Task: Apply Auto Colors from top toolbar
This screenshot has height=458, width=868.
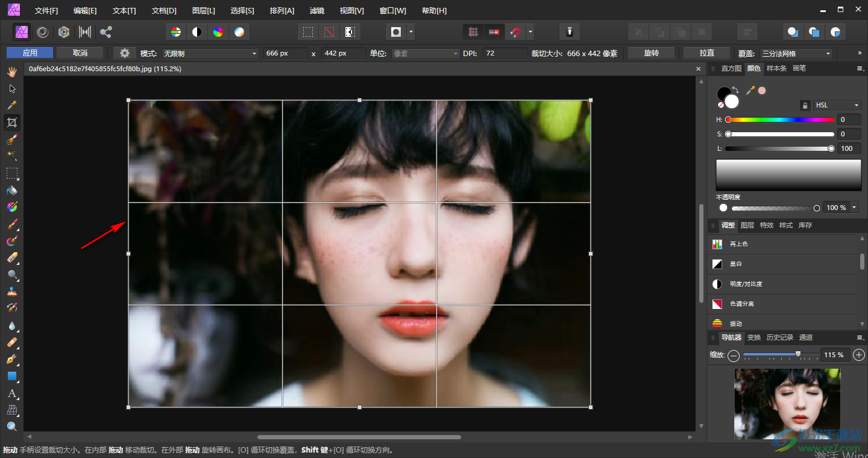Action: click(218, 32)
